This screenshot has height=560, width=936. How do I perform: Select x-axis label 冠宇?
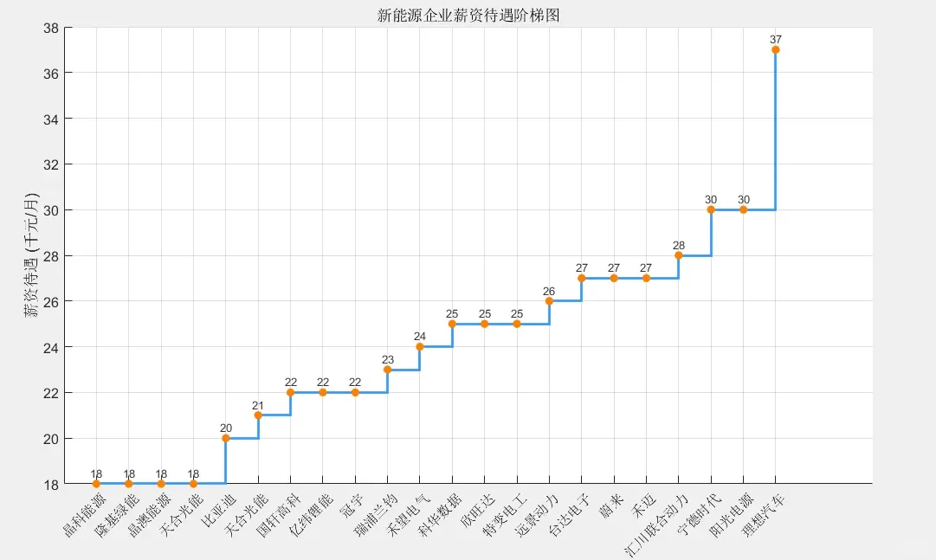351,506
